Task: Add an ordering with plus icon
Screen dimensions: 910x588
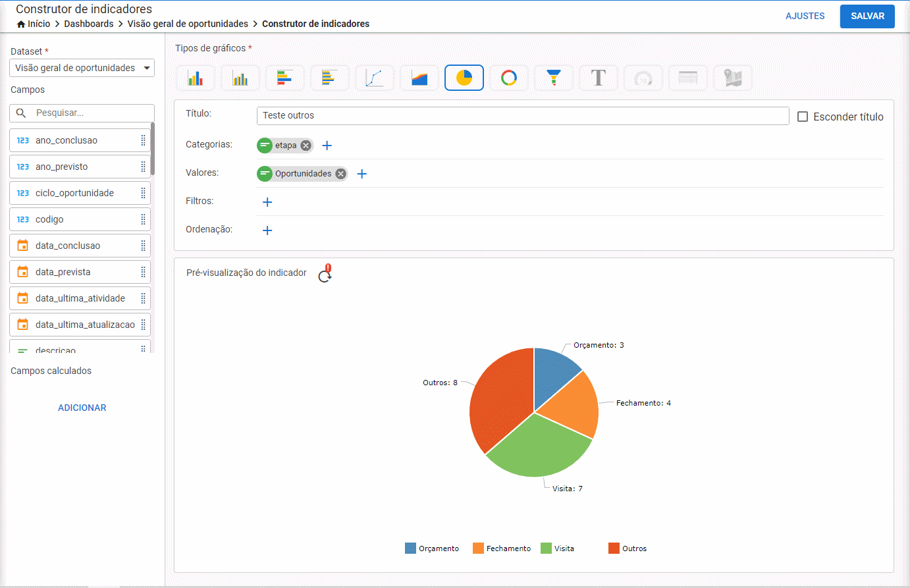Action: click(267, 230)
